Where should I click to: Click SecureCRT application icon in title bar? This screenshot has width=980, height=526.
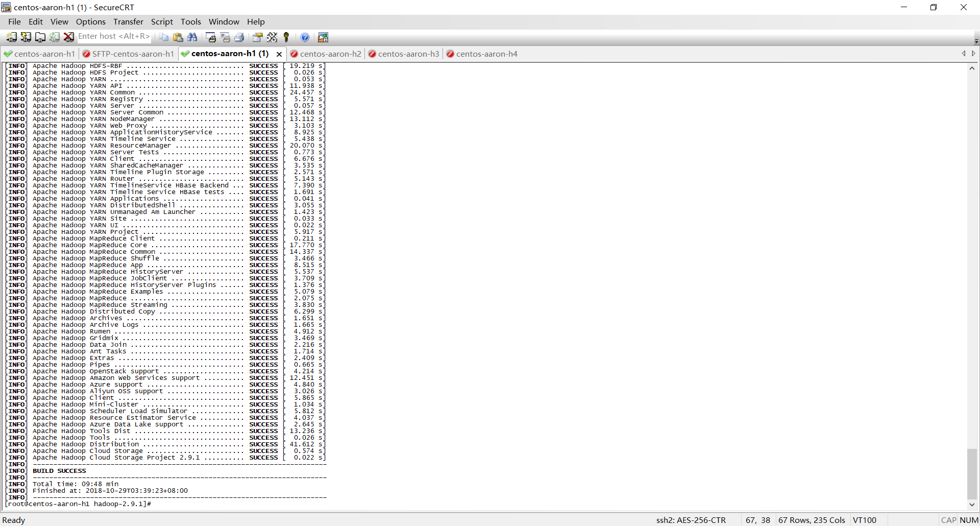point(6,7)
